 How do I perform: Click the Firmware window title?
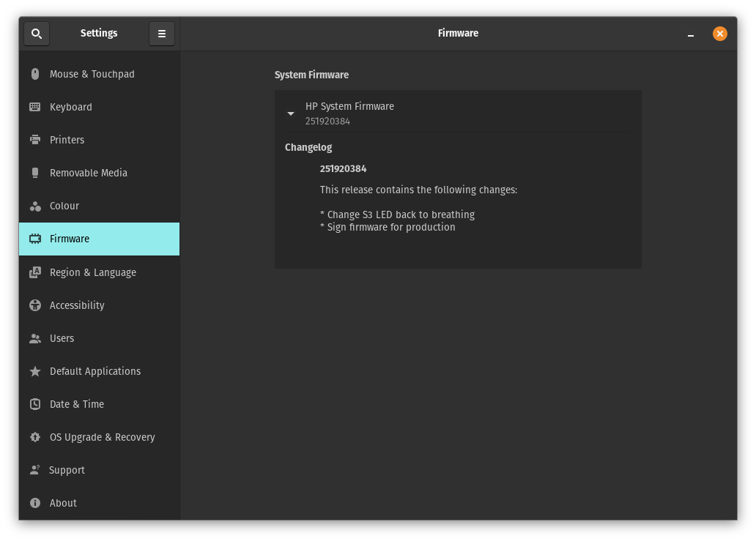(x=458, y=33)
